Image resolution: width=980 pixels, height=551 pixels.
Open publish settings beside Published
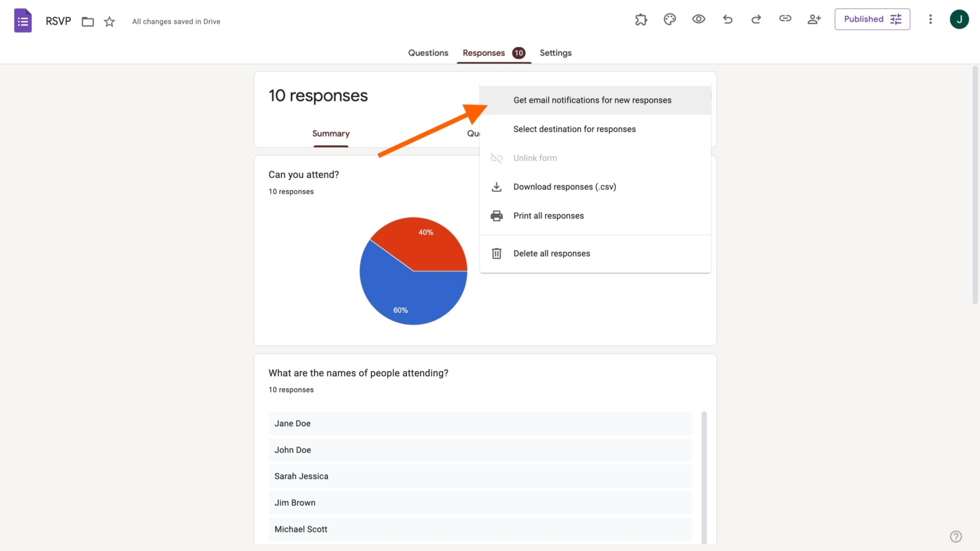coord(895,19)
